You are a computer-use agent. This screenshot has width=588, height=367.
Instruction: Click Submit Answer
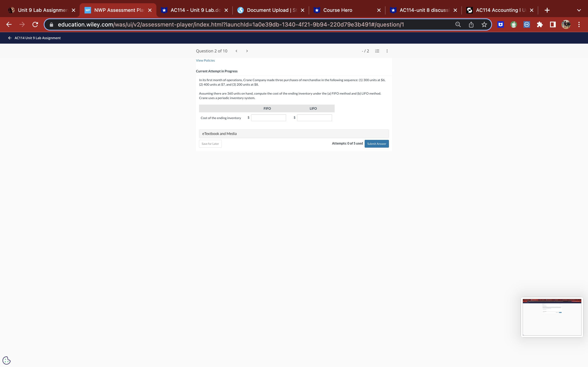[x=376, y=144]
